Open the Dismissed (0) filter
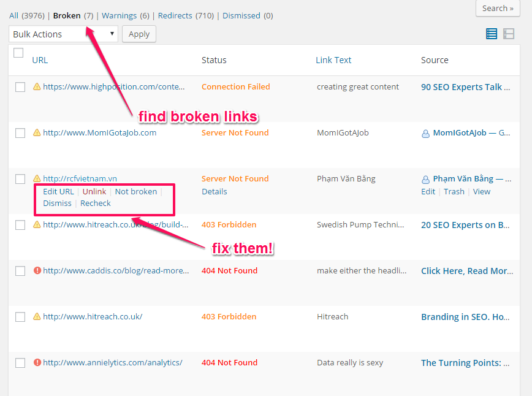The height and width of the screenshot is (396, 532). point(248,15)
